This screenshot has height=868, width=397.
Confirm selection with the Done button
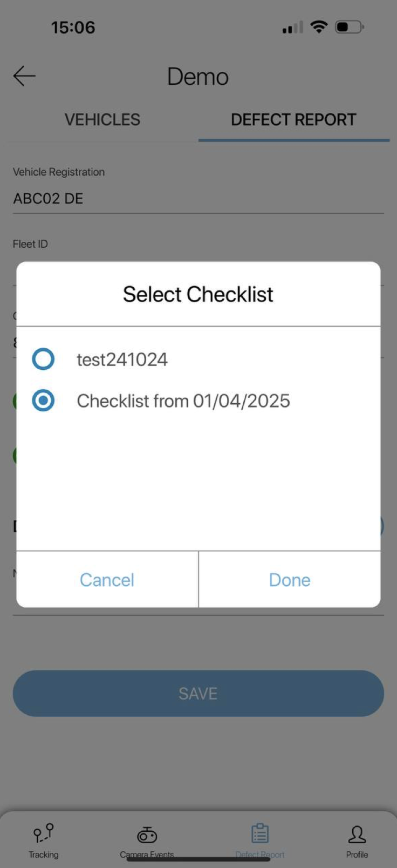point(289,579)
